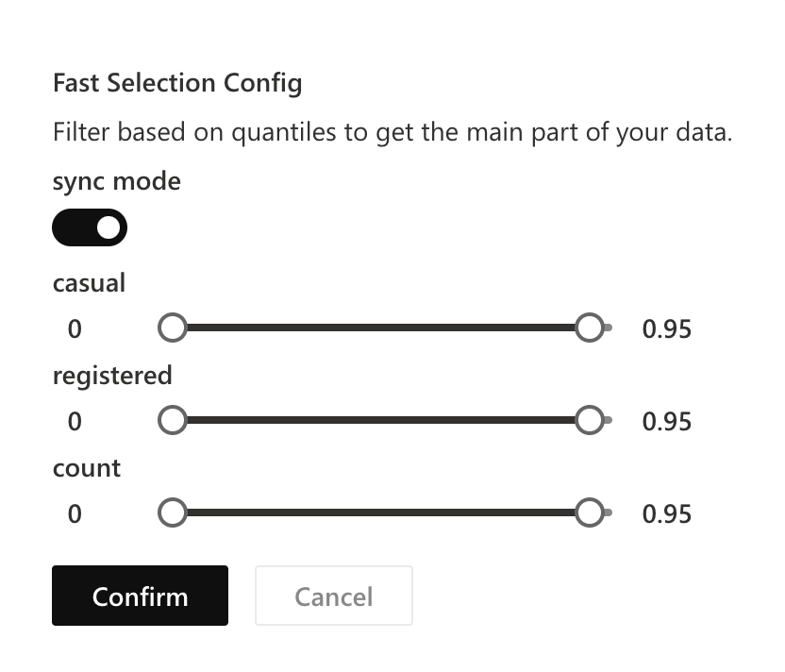Click the count slider's right handle

click(x=590, y=512)
